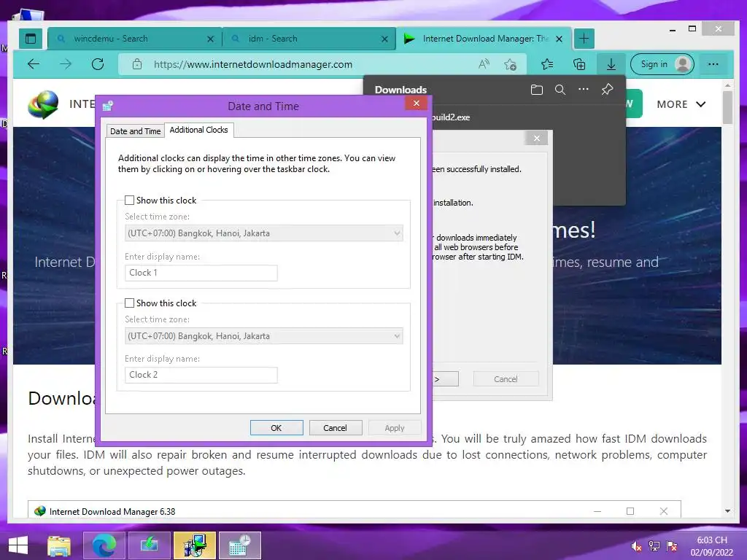Open File Explorer from the taskbar
This screenshot has width=747, height=560.
point(59,545)
